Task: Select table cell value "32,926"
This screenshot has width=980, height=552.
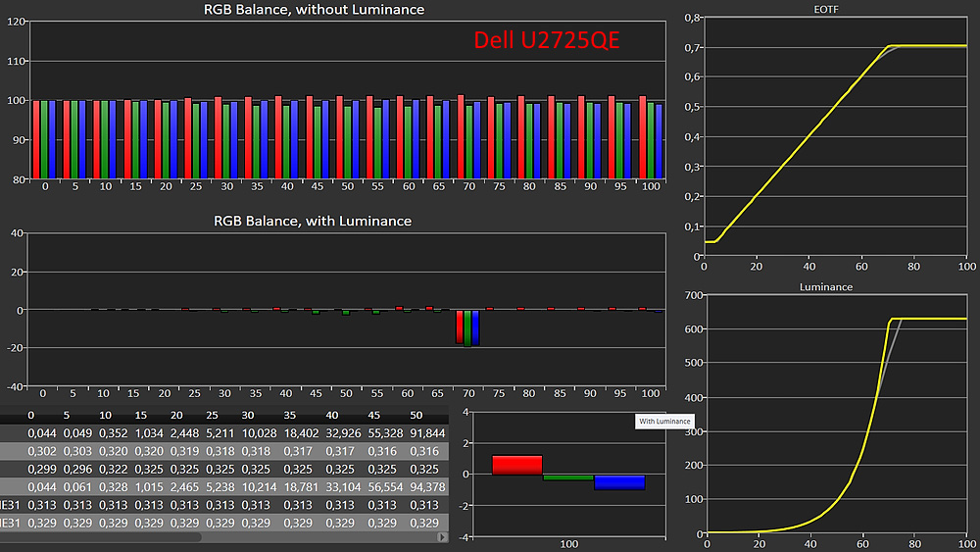Action: tap(343, 433)
